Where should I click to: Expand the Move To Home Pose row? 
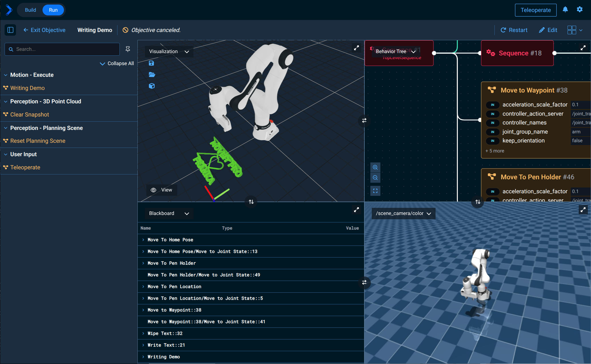coord(143,240)
